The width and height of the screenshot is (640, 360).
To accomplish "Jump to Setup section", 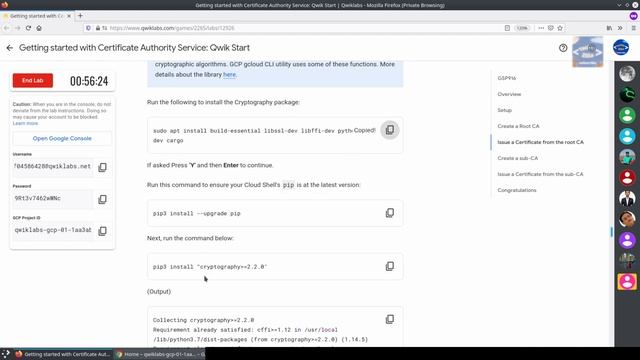I will (504, 110).
